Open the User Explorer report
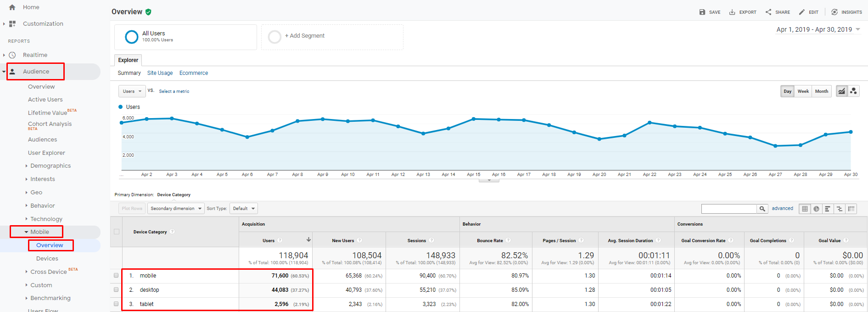This screenshot has width=868, height=312. pos(46,153)
